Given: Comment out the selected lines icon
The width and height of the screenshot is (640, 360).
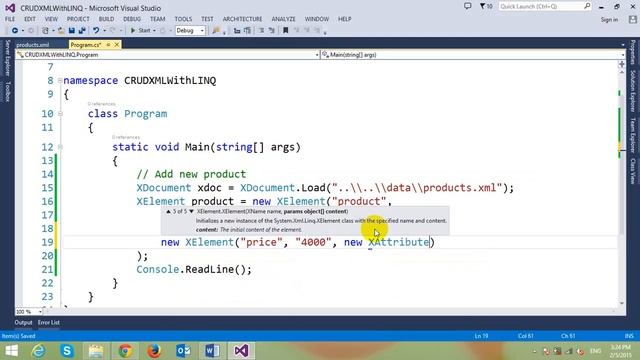Looking at the screenshot, I should pos(261,31).
